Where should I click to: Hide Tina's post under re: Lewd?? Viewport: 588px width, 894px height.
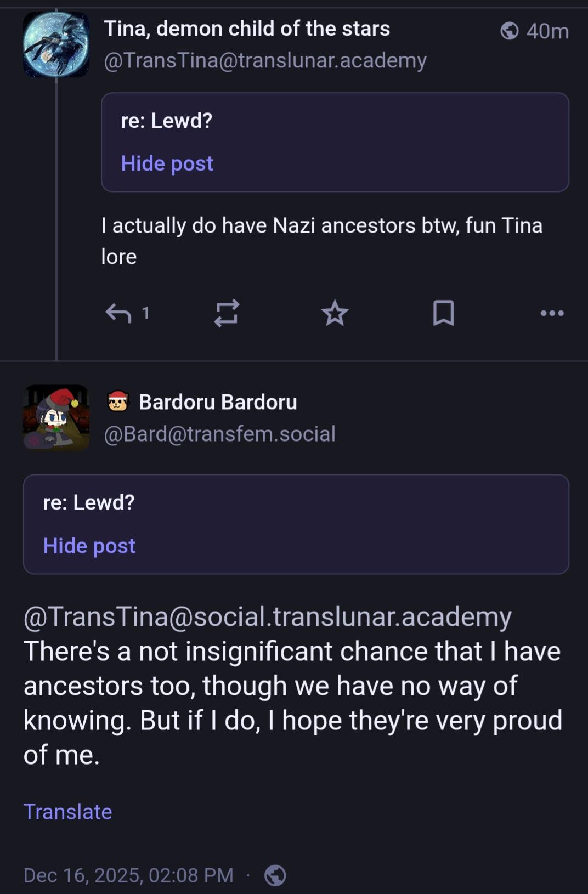[167, 163]
